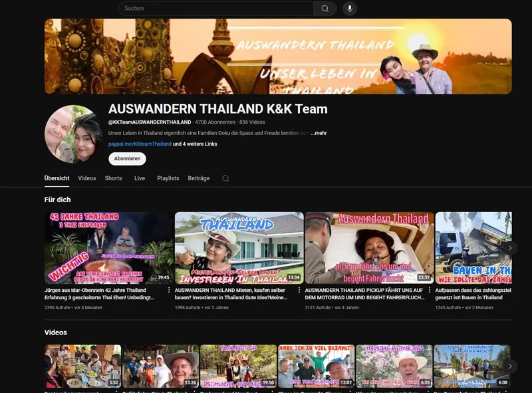Screen dimensions: 532x393
Task: Click the 'Videos' section heading
Action: coord(56,332)
